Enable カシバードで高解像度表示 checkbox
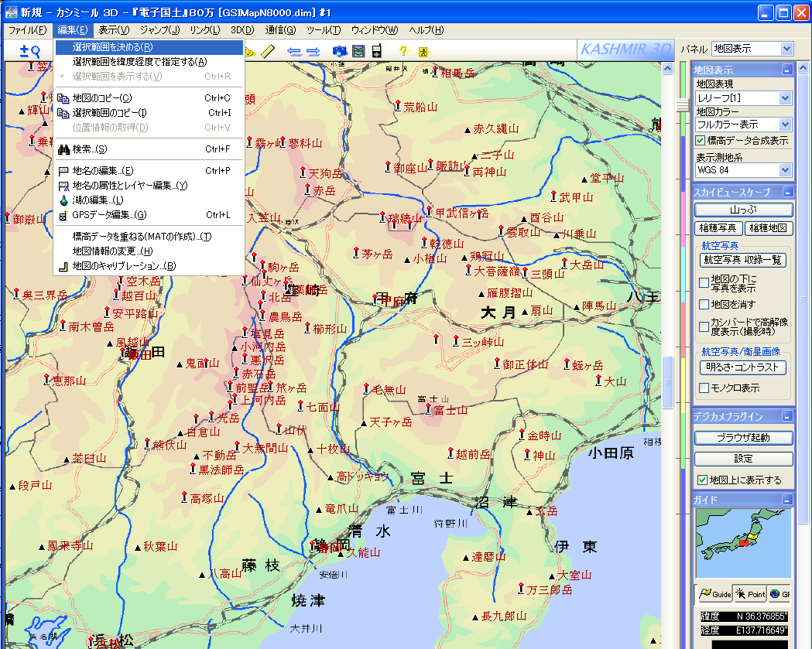The height and width of the screenshot is (649, 812). point(704,326)
